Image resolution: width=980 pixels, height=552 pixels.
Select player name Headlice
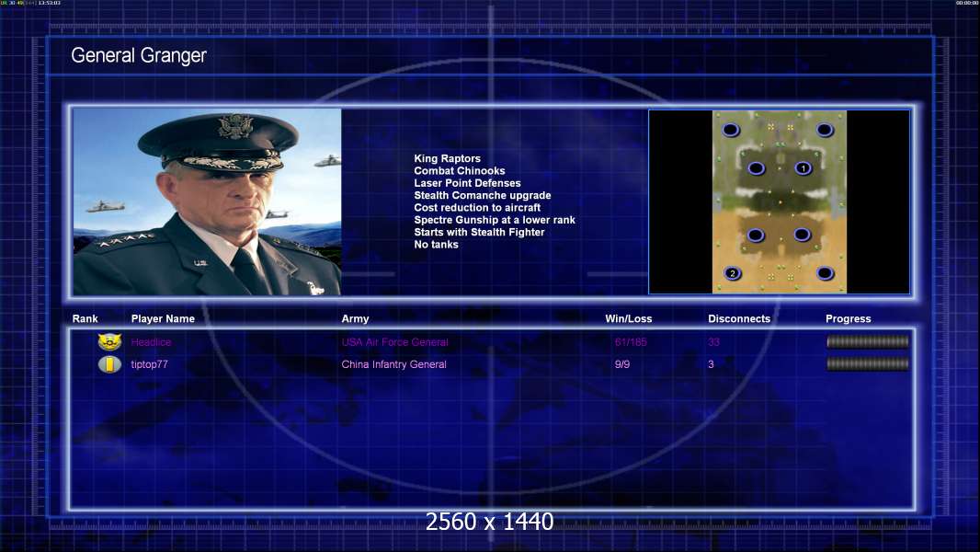click(x=151, y=342)
